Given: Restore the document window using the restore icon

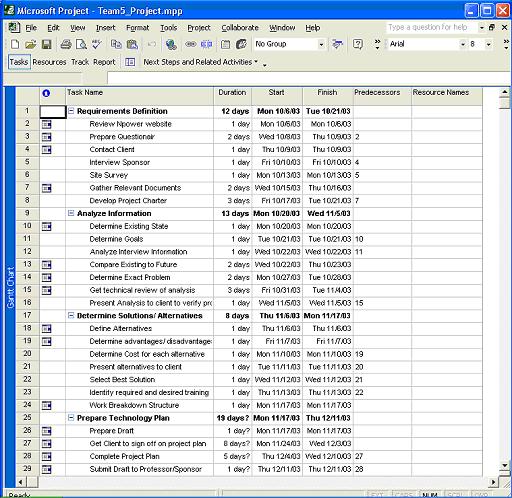Looking at the screenshot, I should tap(492, 28).
